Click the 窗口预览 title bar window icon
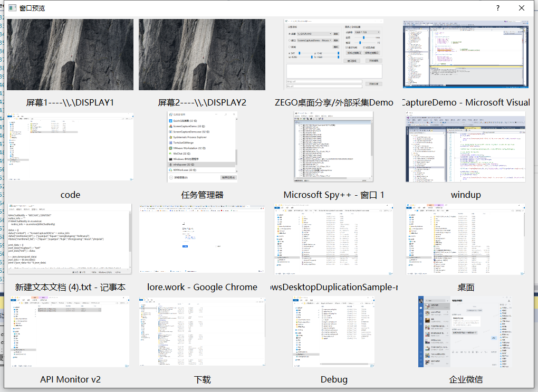Viewport: 538px width, 392px height. (12, 8)
